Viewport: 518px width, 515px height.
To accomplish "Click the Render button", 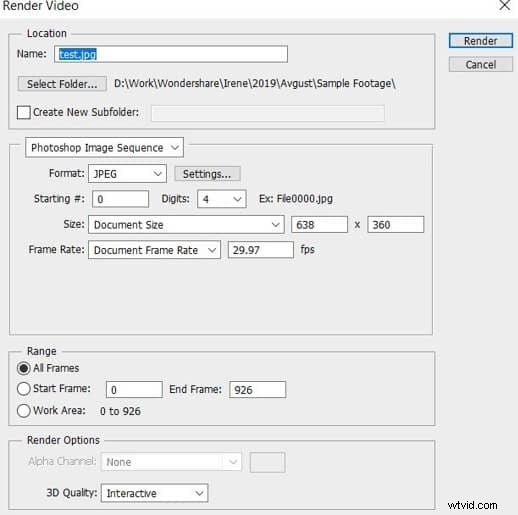I will (480, 41).
